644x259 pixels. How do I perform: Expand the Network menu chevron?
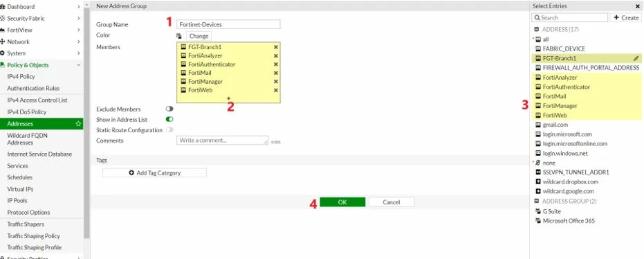point(78,42)
